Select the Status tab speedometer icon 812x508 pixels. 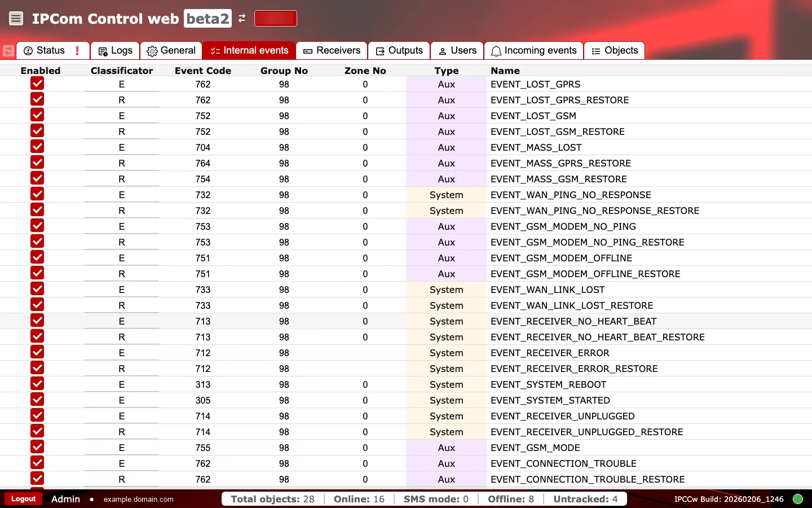tap(28, 50)
